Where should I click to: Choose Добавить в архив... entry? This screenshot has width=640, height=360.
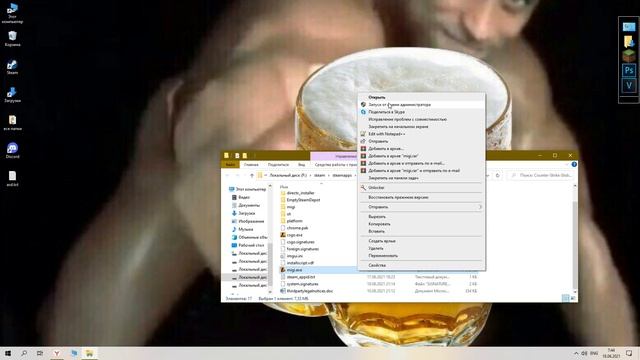point(422,149)
